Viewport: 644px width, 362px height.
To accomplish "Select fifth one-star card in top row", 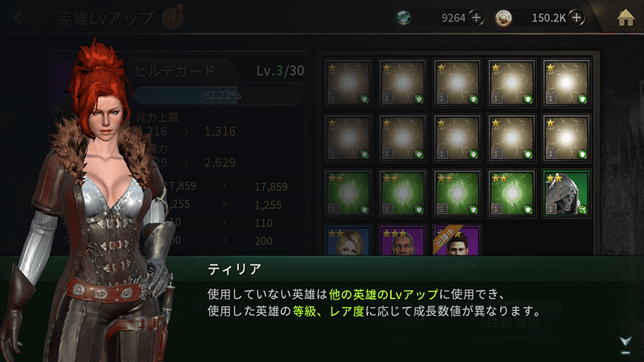I will [x=567, y=82].
